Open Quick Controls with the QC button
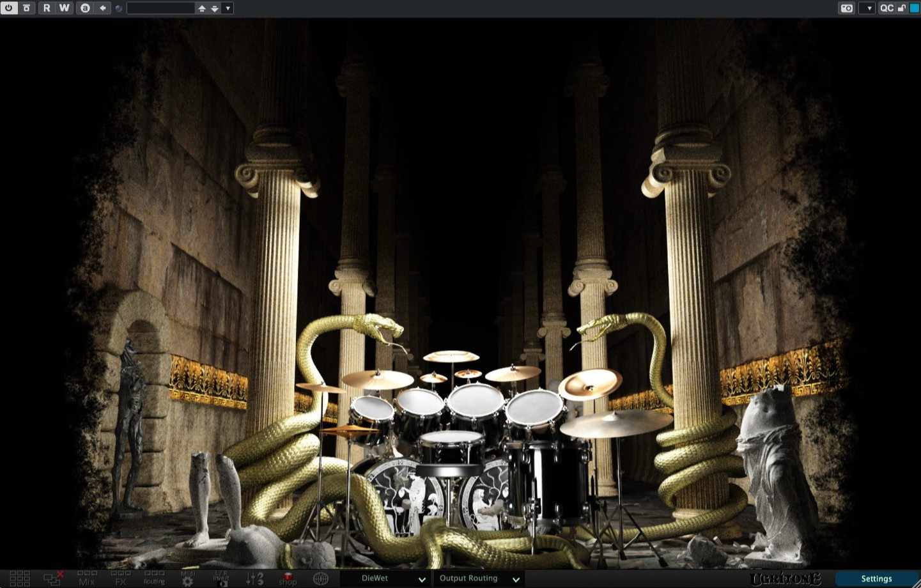This screenshot has height=588, width=921. (886, 8)
